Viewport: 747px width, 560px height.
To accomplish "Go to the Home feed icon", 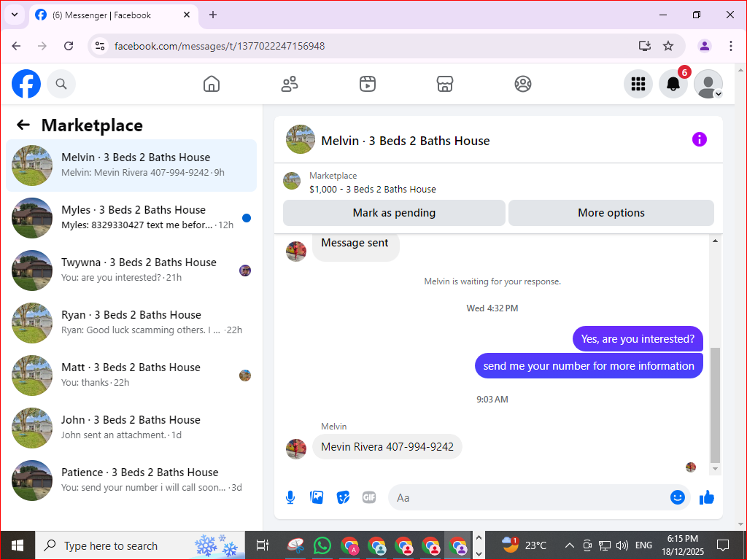I will [x=212, y=84].
